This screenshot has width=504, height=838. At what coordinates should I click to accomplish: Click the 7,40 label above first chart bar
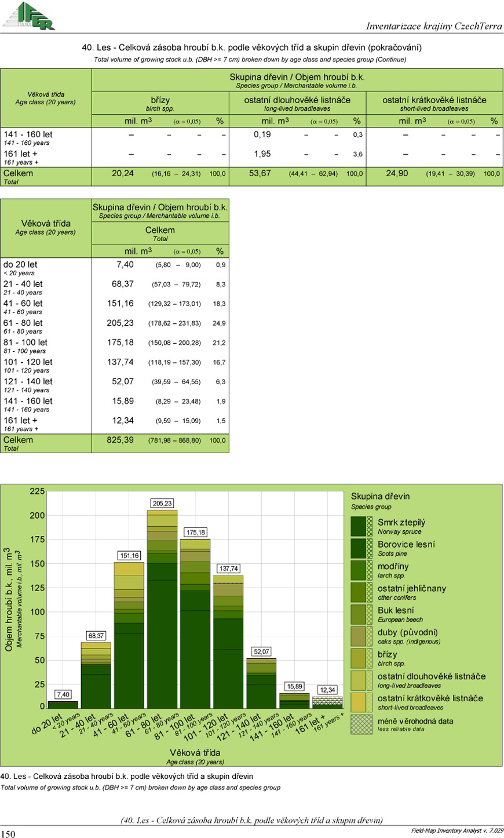click(63, 694)
